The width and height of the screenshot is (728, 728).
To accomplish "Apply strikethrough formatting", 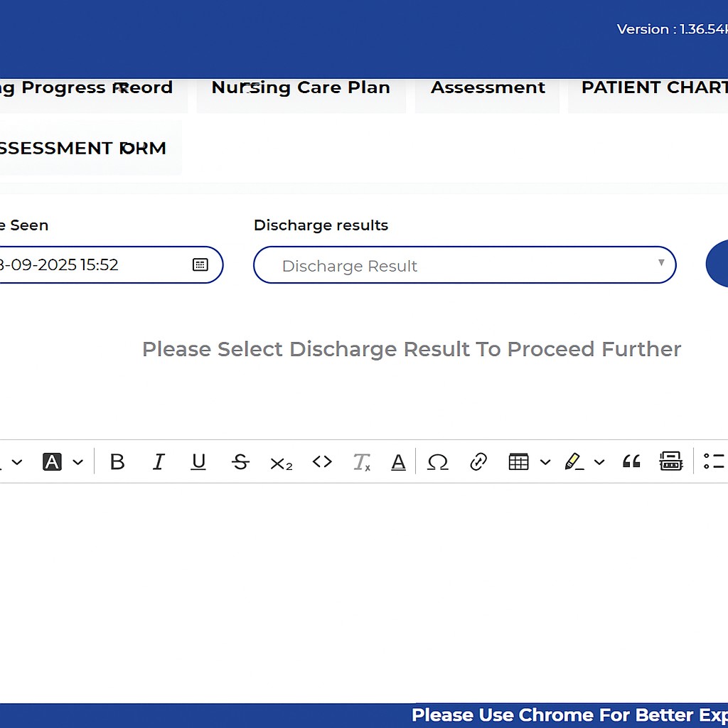I will pyautogui.click(x=240, y=462).
